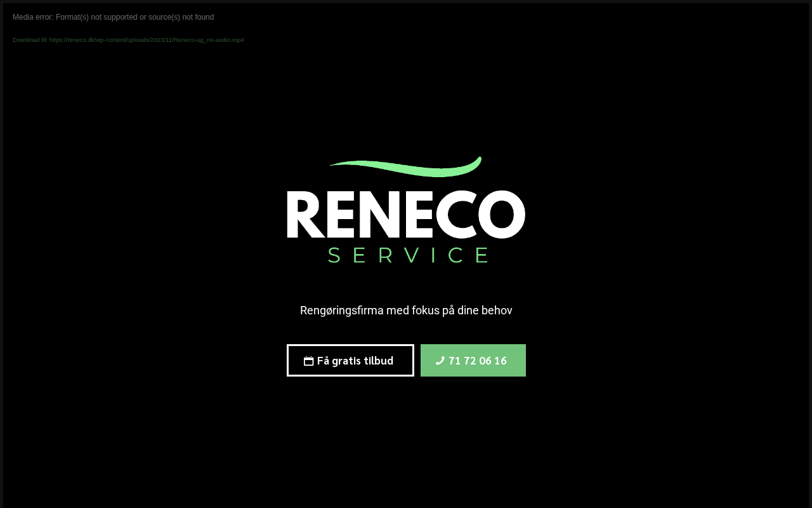Select the "Media error" message text
The image size is (812, 508).
tap(114, 17)
